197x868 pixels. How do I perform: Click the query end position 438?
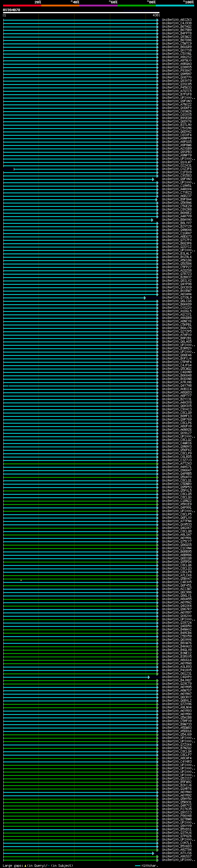pyautogui.click(x=155, y=15)
